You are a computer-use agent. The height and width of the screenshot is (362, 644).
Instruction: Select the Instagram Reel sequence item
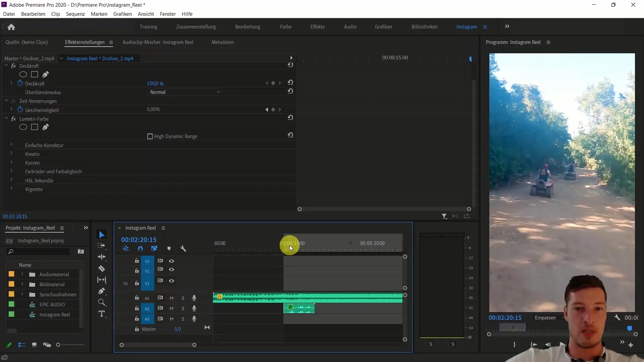[x=55, y=315]
